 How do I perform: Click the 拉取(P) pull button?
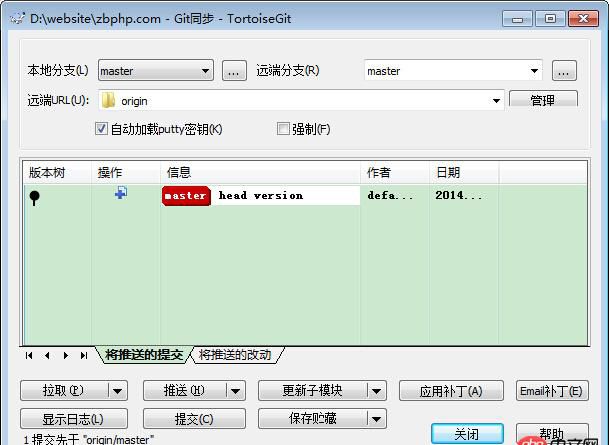64,391
